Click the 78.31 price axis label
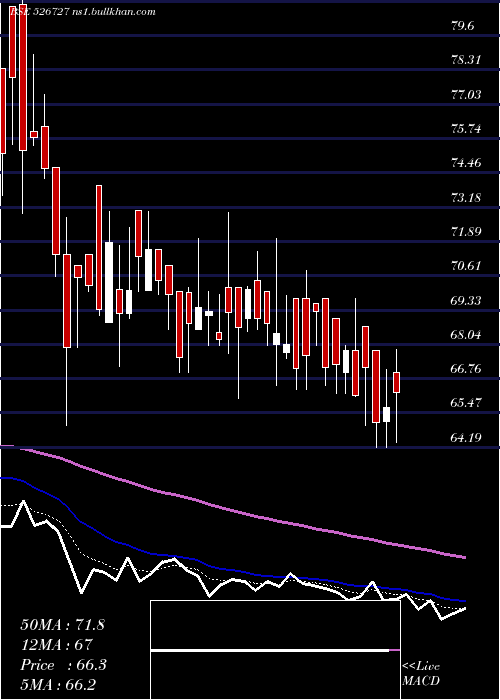Screen dimensions: 500x700 (x=466, y=60)
